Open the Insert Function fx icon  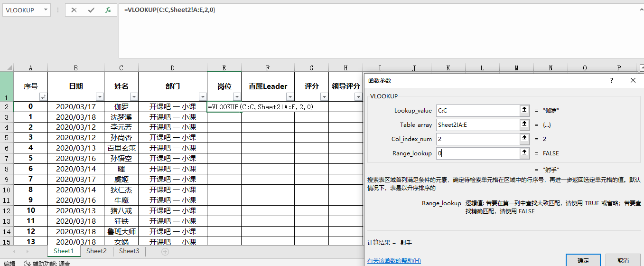108,10
